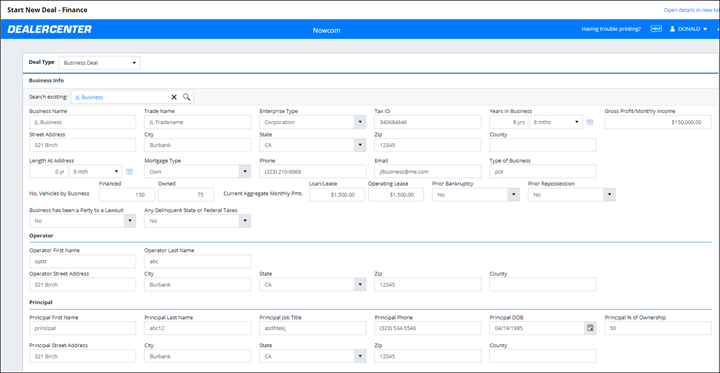Open the Principal DOB calendar picker

590,328
